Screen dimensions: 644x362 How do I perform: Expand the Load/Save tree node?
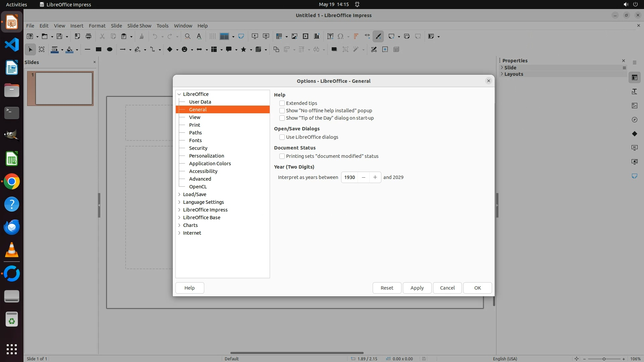click(179, 194)
